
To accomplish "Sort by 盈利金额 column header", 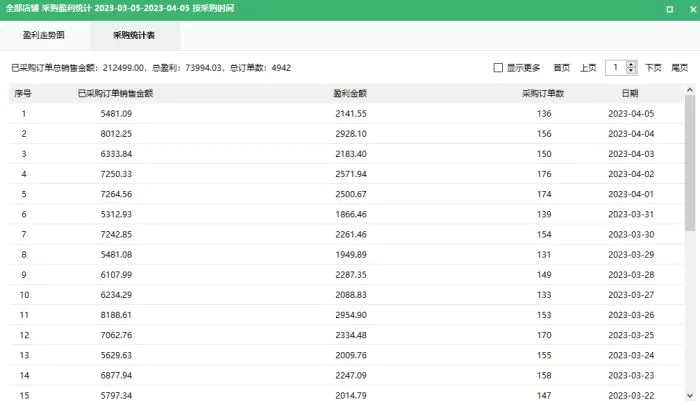I will click(x=350, y=93).
